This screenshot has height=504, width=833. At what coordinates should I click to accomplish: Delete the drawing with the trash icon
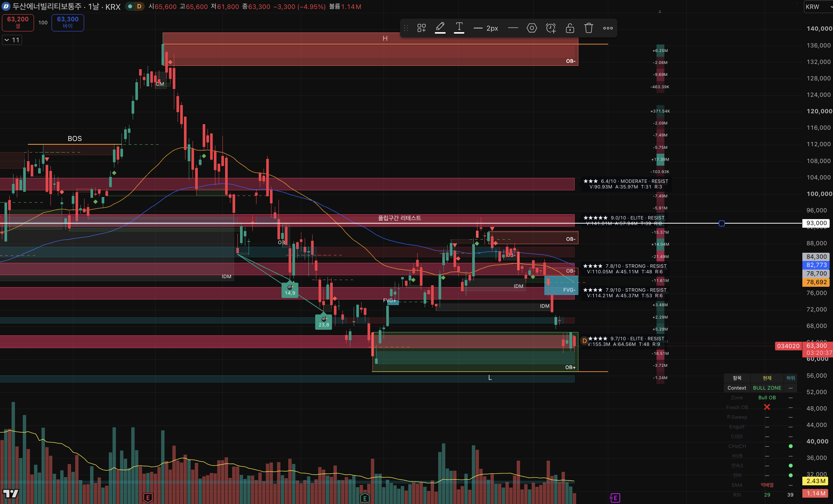click(x=589, y=28)
